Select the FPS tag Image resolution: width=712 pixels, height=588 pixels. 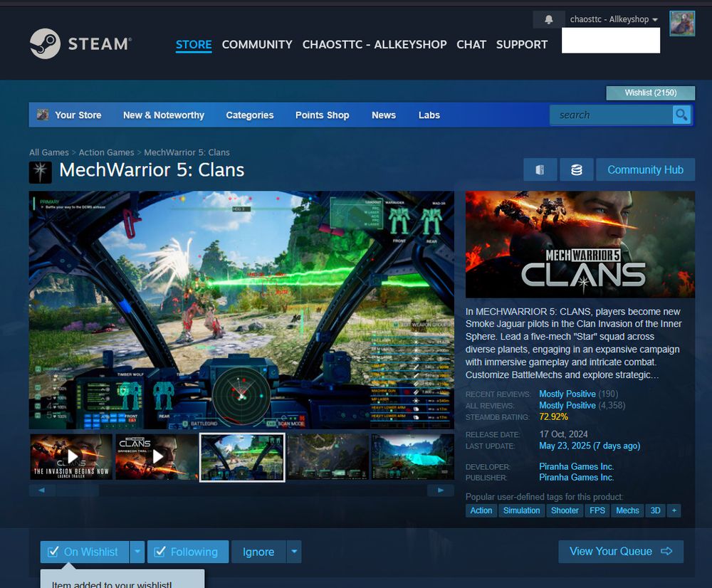tap(597, 510)
